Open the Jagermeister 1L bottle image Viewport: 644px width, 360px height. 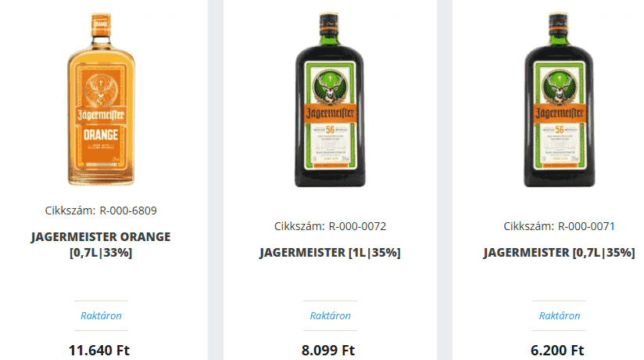330,99
